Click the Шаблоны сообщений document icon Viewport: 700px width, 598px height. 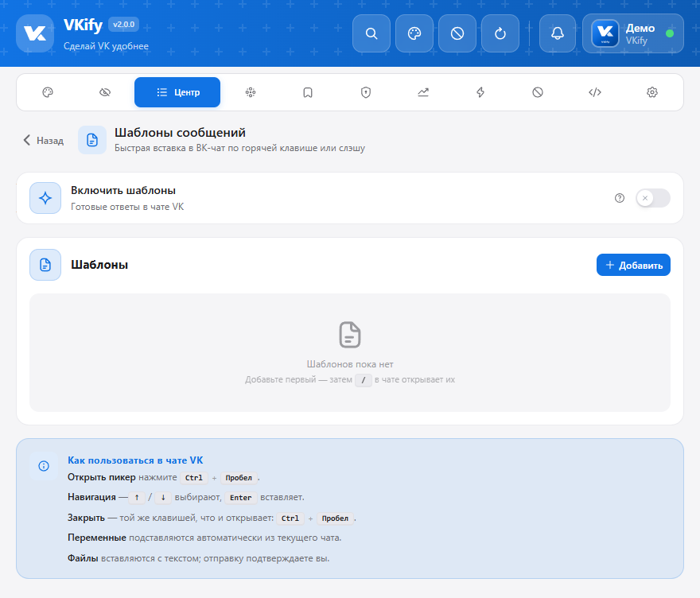92,140
